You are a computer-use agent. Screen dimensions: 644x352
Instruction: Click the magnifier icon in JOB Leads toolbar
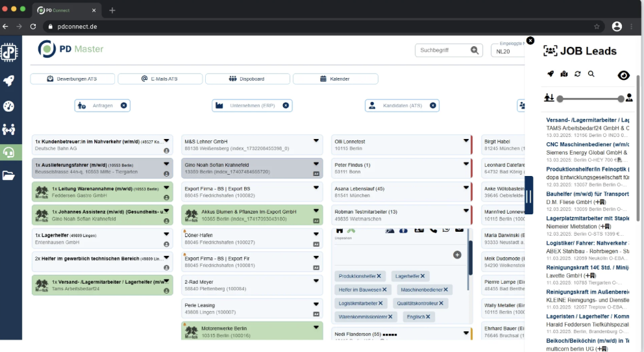tap(591, 74)
